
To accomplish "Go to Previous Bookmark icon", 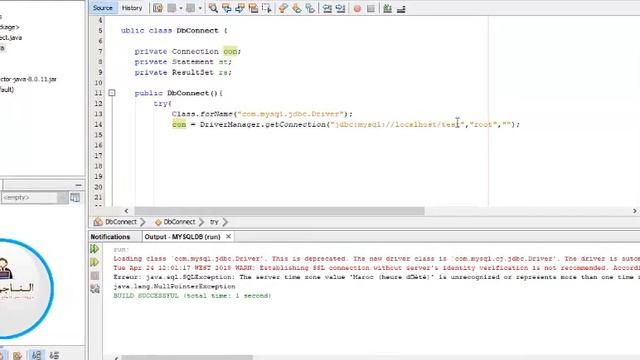I will point(283,8).
